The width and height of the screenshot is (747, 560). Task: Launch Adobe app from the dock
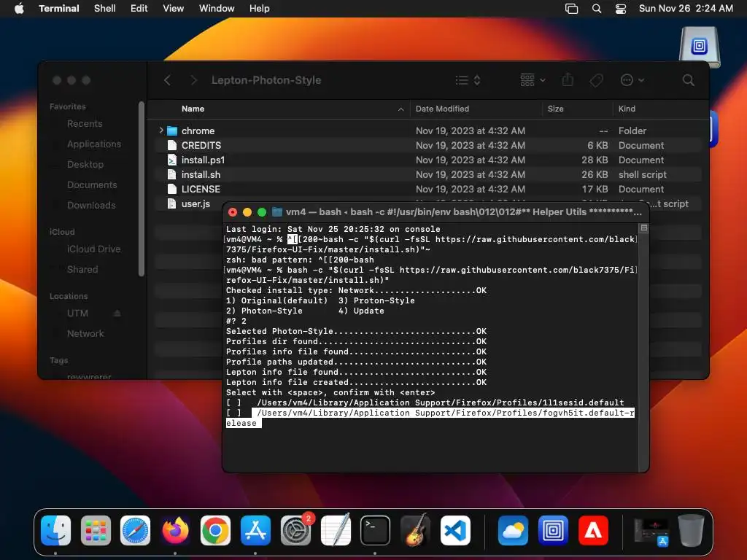click(x=593, y=531)
